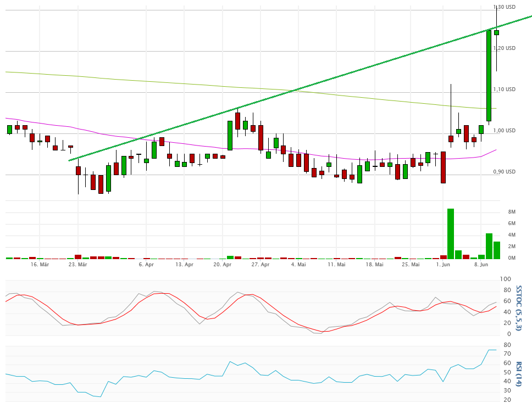
Task: Select the RSI (14) indicator label
Action: pyautogui.click(x=519, y=373)
